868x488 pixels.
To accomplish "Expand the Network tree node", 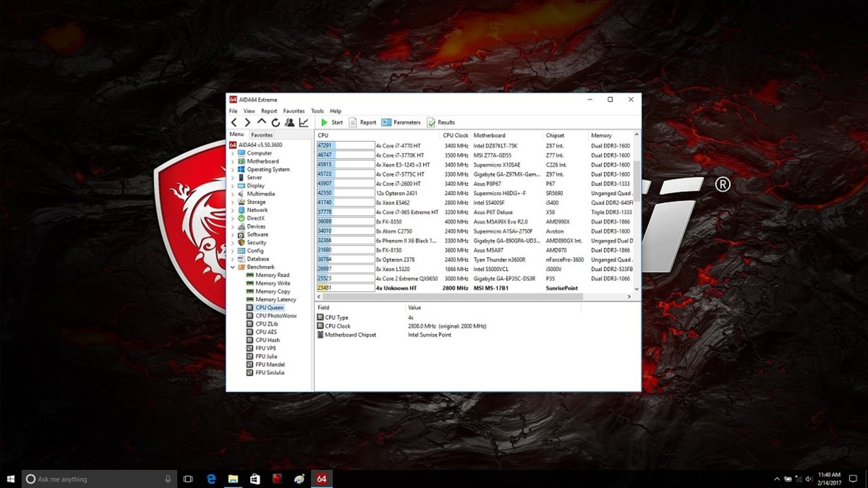I will (x=232, y=211).
